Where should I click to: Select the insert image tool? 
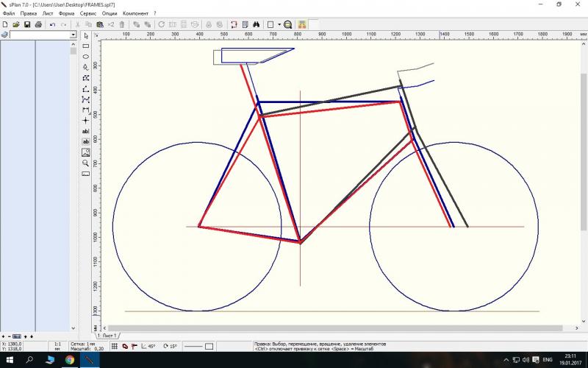pyautogui.click(x=86, y=152)
